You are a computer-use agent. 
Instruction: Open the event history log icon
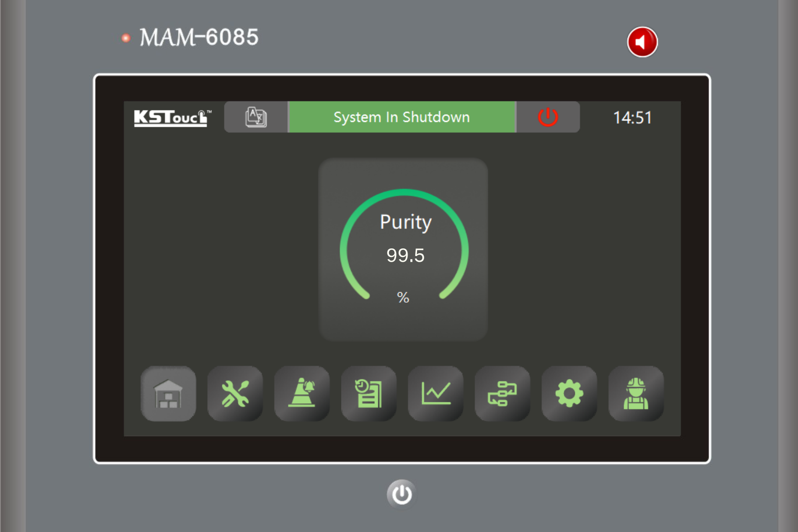point(369,394)
